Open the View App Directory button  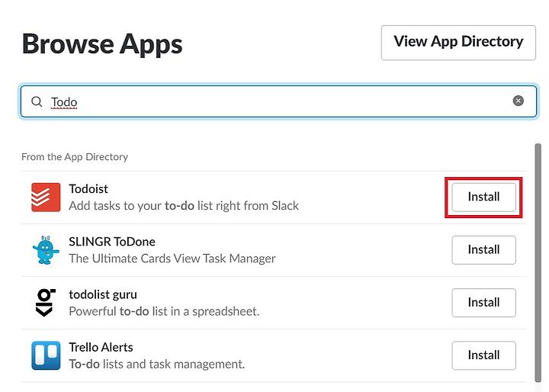[458, 43]
